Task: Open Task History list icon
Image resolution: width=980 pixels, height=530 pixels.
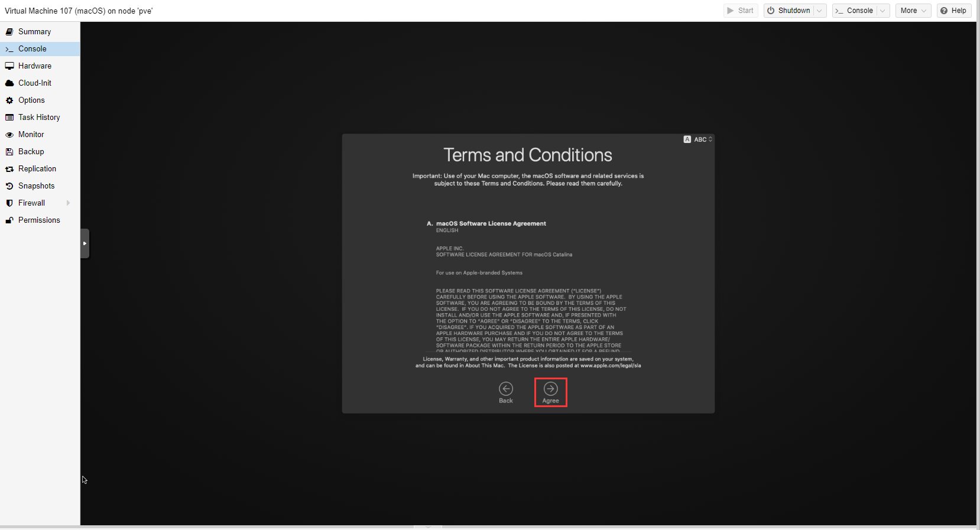Action: coord(9,118)
